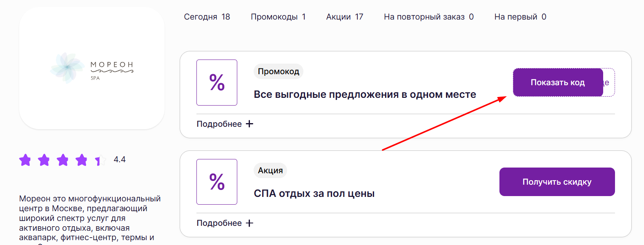Open the Промокоды tab
This screenshot has height=245, width=644.
point(278,17)
